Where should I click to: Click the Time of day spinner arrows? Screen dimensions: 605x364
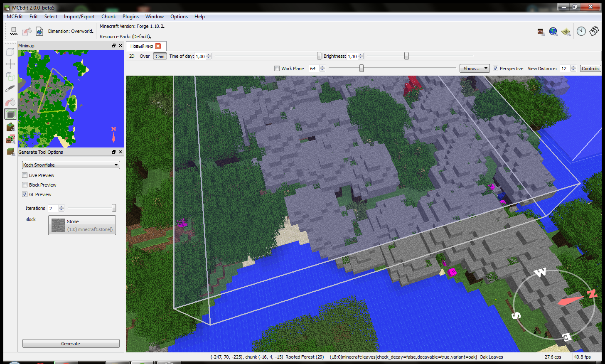click(209, 56)
